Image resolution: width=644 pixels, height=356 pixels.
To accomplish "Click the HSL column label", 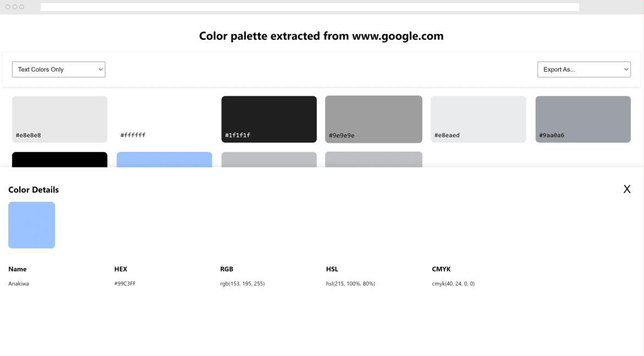I will pyautogui.click(x=332, y=270).
